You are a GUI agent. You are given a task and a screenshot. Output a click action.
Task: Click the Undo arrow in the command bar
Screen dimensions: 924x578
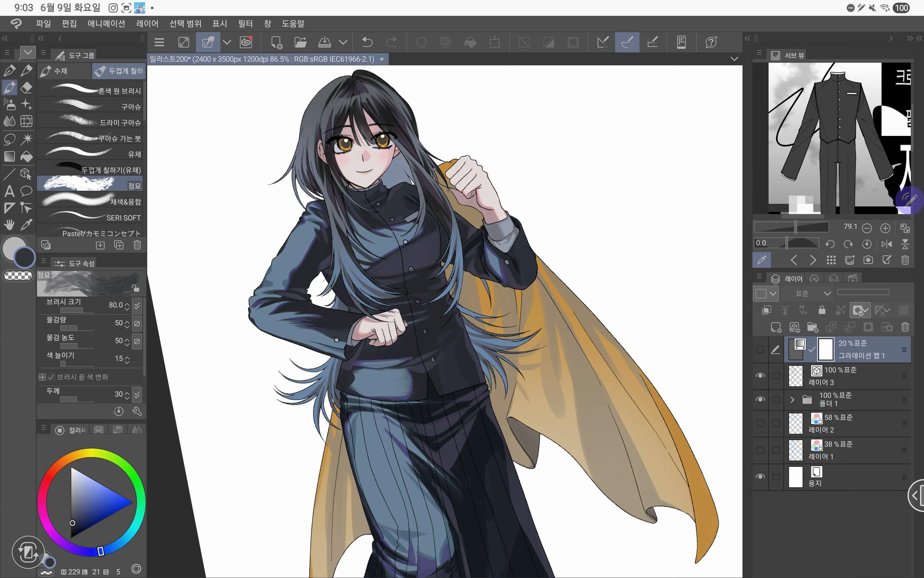[367, 42]
